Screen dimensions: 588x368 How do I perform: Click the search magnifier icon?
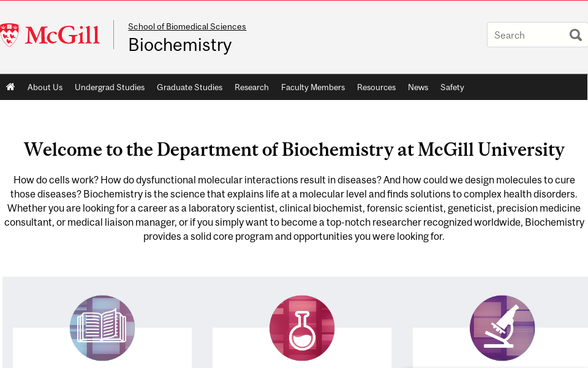pyautogui.click(x=575, y=35)
